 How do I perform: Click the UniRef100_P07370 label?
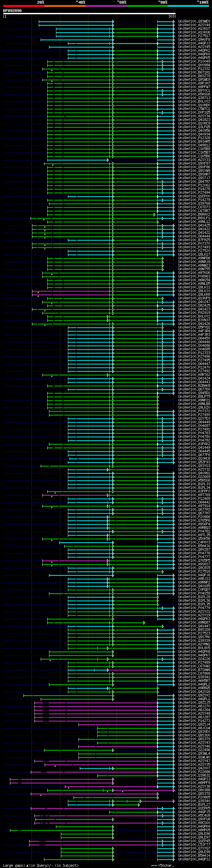pyautogui.click(x=194, y=244)
